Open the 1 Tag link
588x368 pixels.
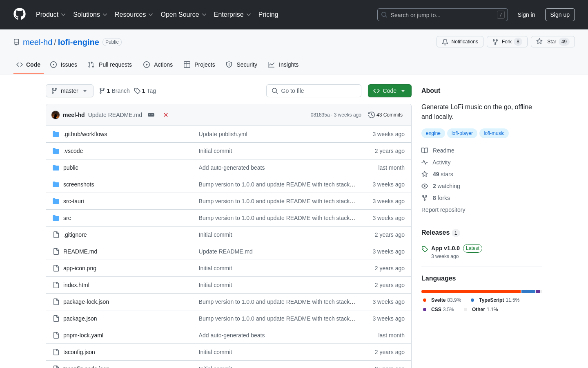(x=145, y=91)
